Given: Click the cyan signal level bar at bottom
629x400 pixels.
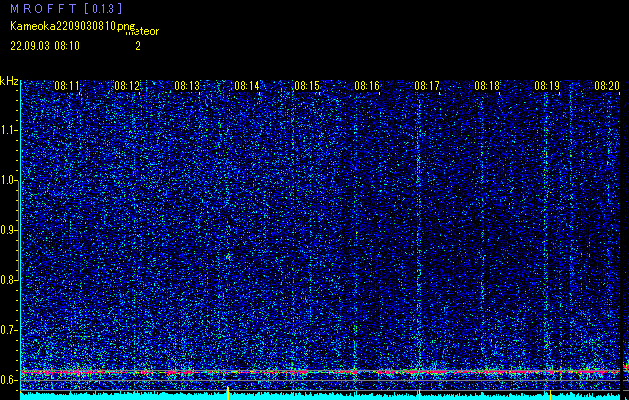Looking at the screenshot, I should pyautogui.click(x=320, y=396).
